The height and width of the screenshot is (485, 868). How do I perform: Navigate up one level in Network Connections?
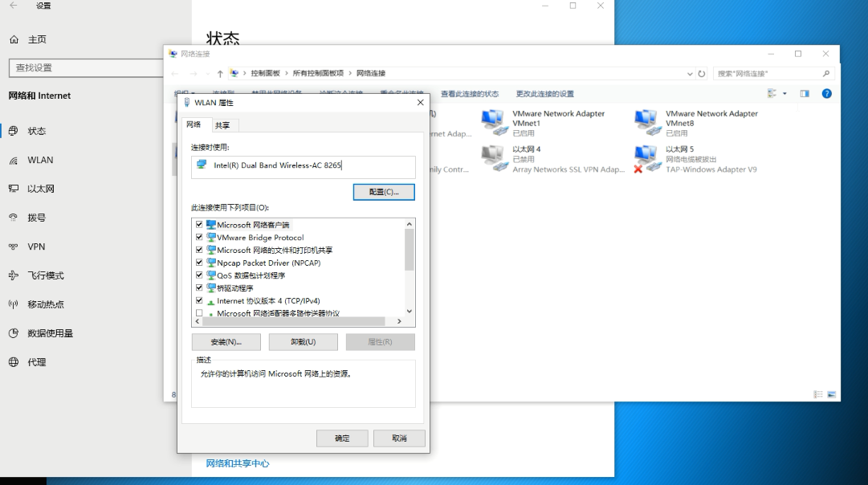[x=220, y=74]
